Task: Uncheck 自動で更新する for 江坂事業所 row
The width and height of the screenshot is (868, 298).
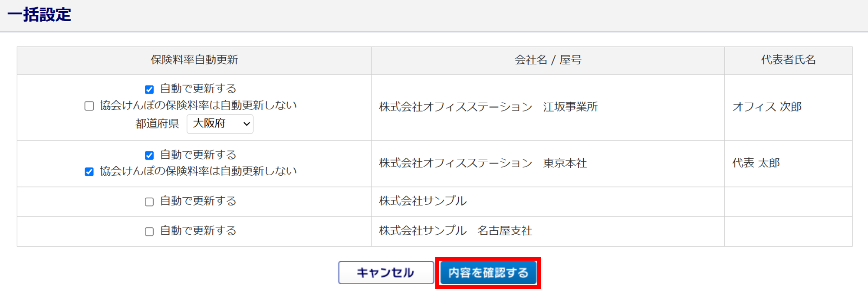Action: click(149, 89)
